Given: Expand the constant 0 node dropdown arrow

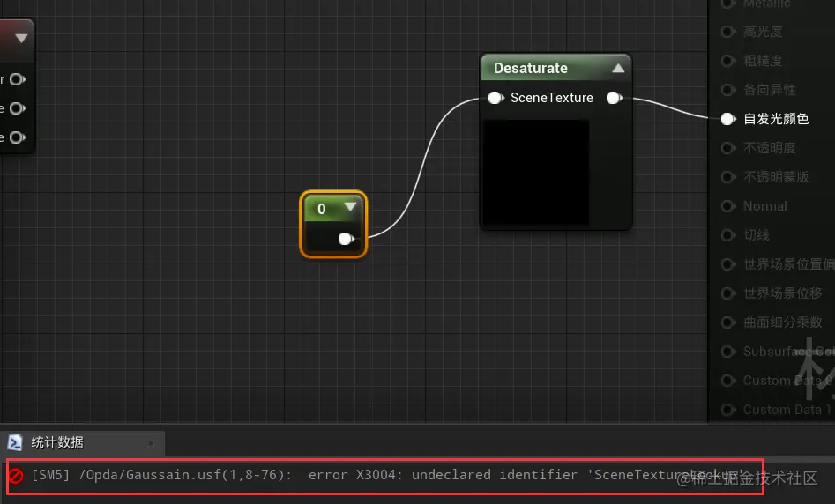Looking at the screenshot, I should [350, 206].
